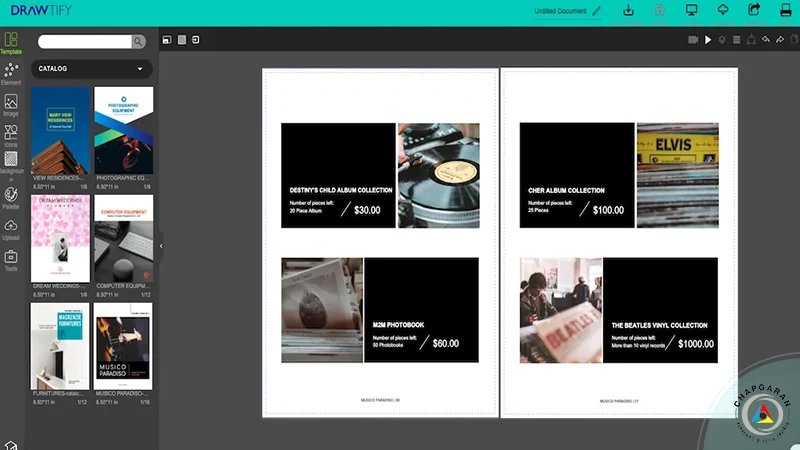Open the Image panel
This screenshot has height=450, width=800.
[11, 106]
